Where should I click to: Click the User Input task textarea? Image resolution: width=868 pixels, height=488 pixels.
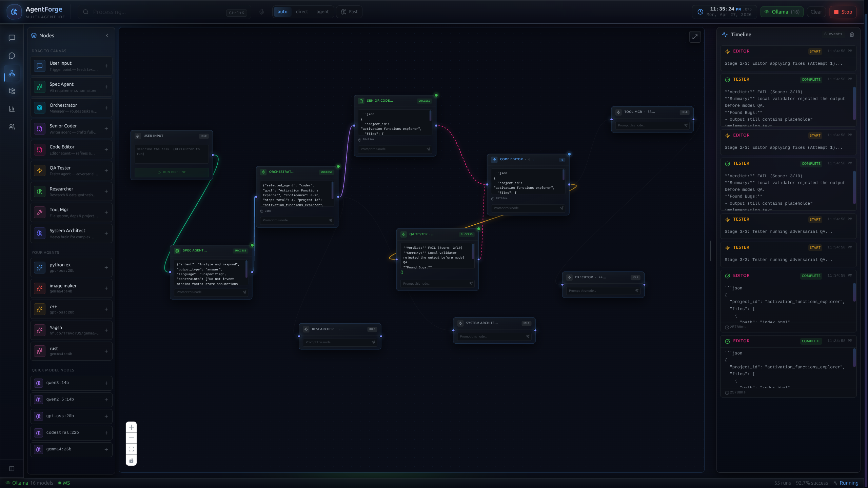coord(172,155)
